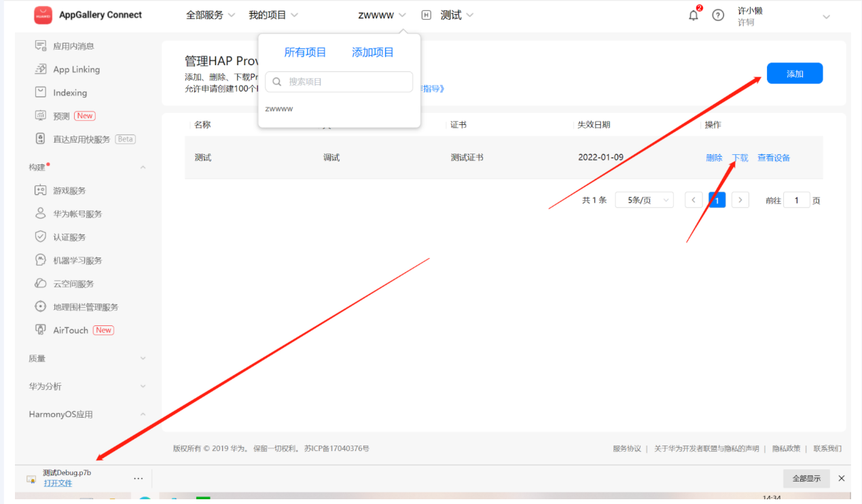Toggle the zwwww project dropdown
862x504 pixels.
pyautogui.click(x=382, y=15)
